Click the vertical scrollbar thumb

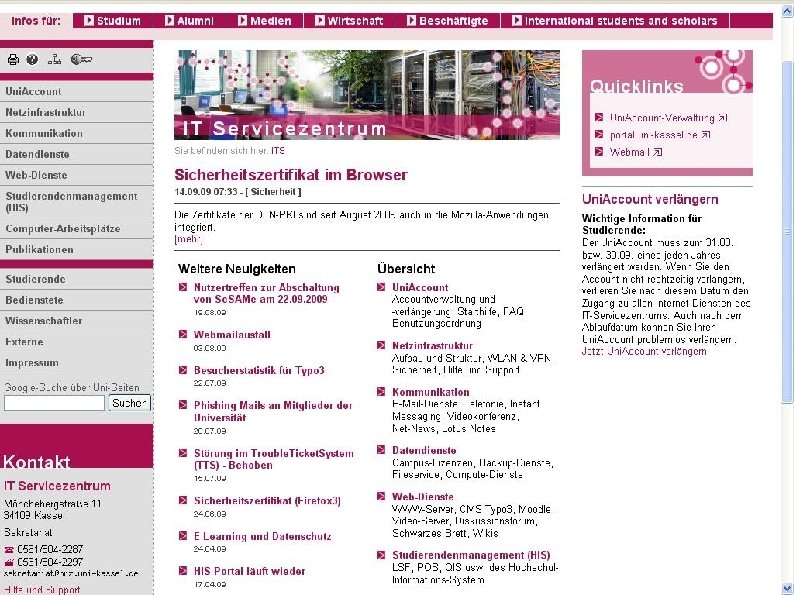pos(787,232)
